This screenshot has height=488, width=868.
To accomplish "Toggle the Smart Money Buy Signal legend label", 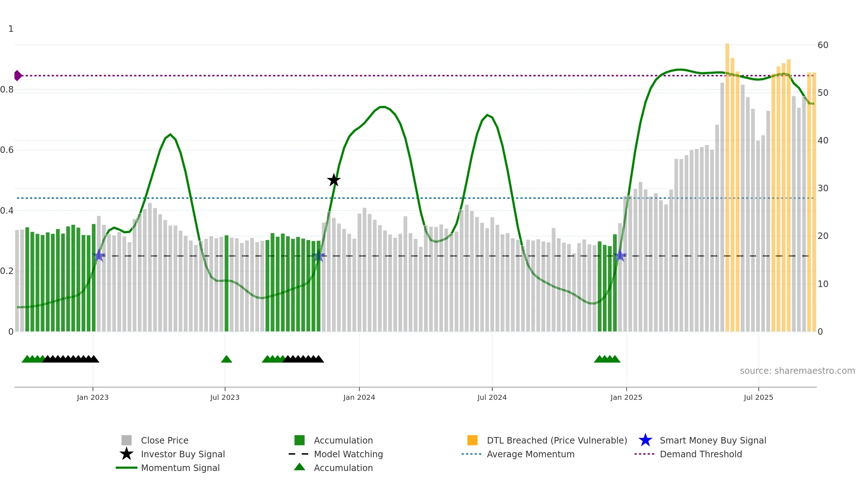I will click(713, 440).
